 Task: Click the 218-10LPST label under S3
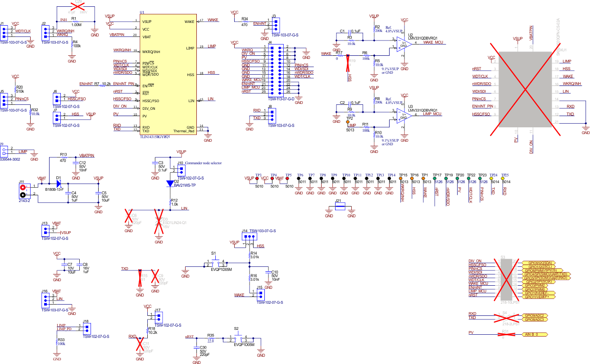click(x=511, y=303)
